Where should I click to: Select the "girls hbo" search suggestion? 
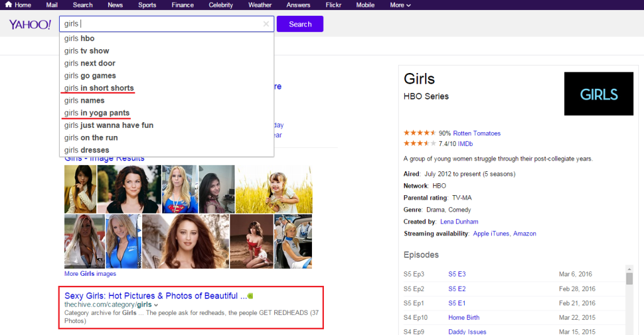(x=79, y=38)
